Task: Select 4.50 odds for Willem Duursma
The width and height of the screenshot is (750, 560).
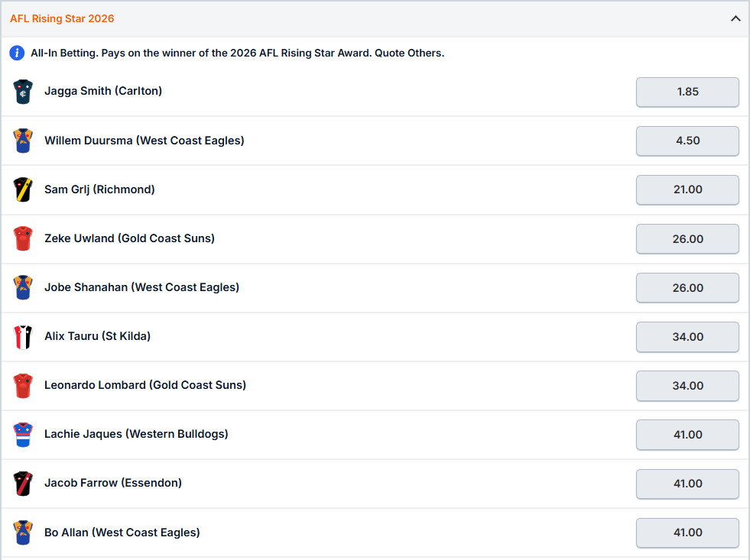Action: tap(687, 141)
